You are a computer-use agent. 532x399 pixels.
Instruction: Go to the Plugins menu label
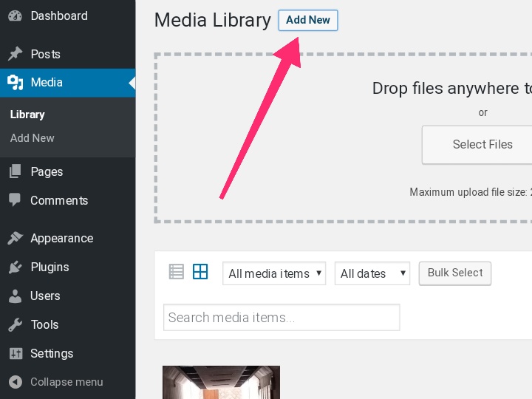pos(50,267)
